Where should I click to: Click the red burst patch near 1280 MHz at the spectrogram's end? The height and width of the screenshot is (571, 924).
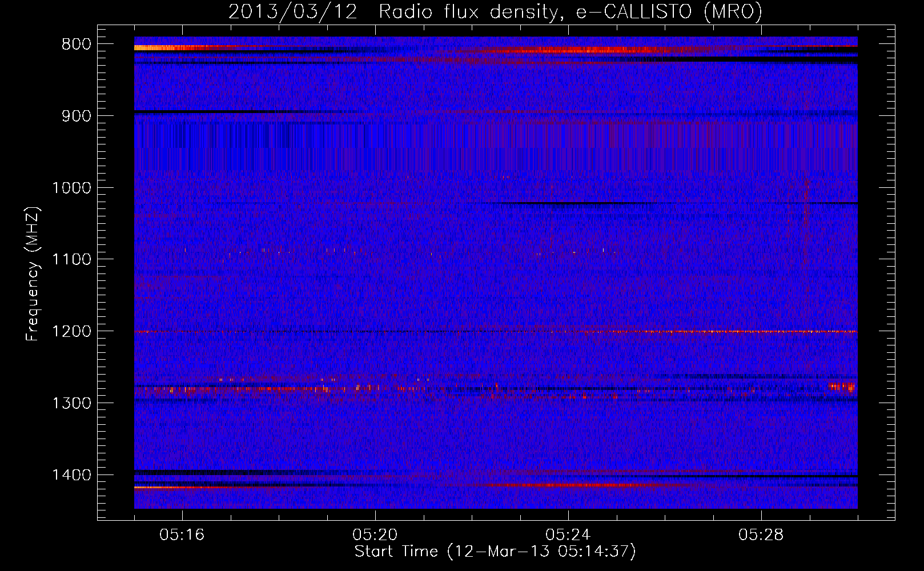[x=842, y=387]
